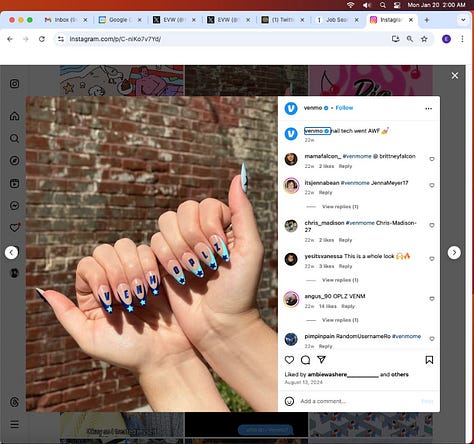Viewport: 474px width, 444px height.
Task: Open venmo profile from header name
Action: pos(313,108)
